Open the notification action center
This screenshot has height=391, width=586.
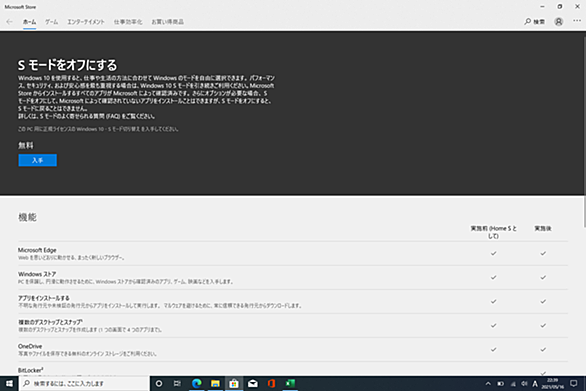(574, 384)
